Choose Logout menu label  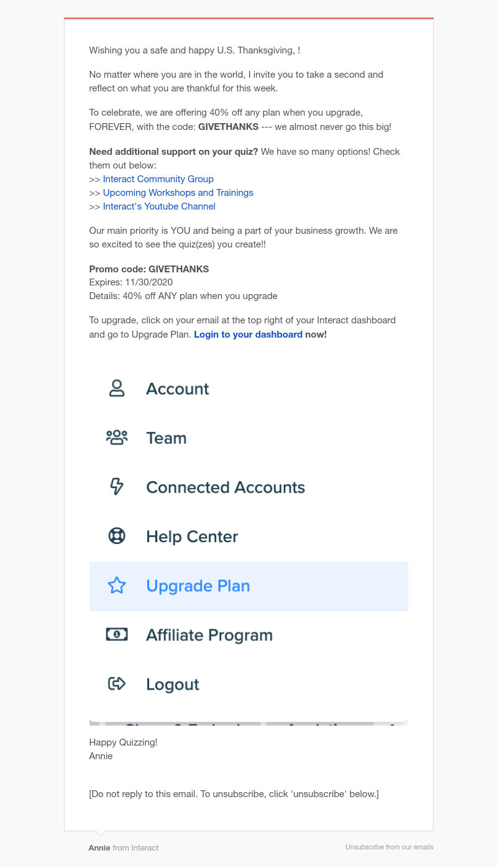coord(173,684)
